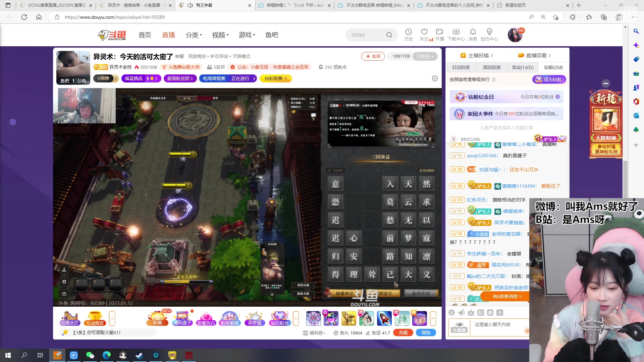This screenshot has width=644, height=362.
Task: Click the 举报 report link
Action: (x=179, y=56)
